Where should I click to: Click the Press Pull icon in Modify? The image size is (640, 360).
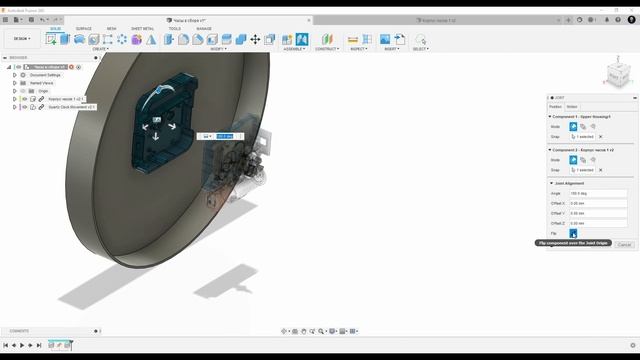[x=169, y=39]
